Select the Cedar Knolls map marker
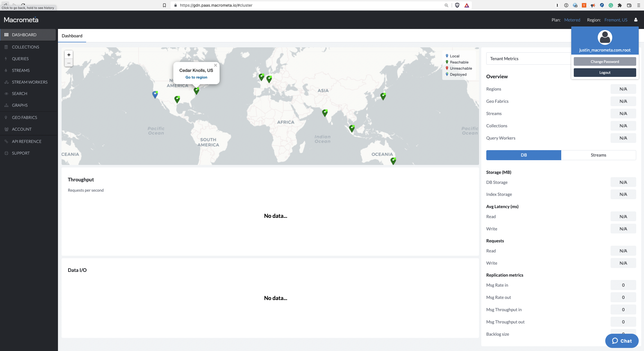644x351 pixels. click(196, 91)
